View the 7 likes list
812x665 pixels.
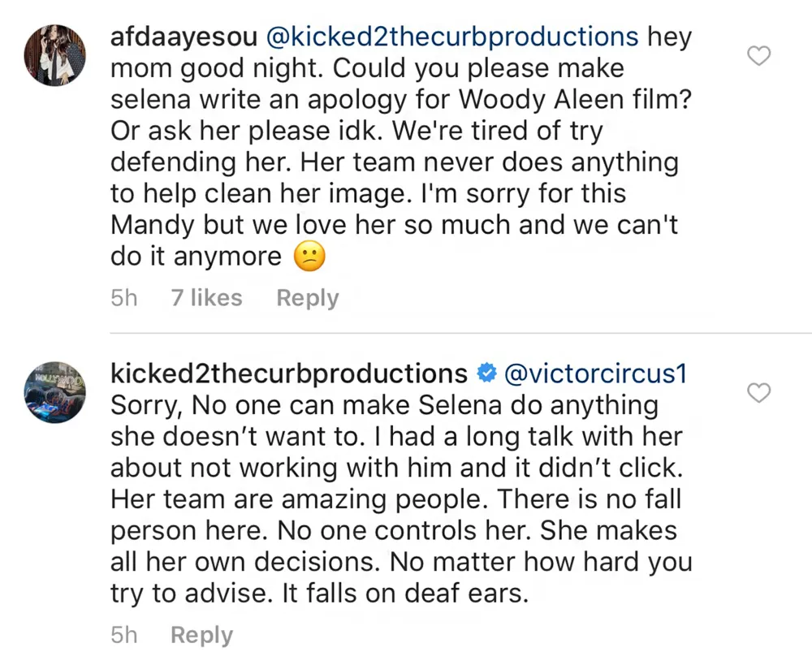click(x=206, y=298)
